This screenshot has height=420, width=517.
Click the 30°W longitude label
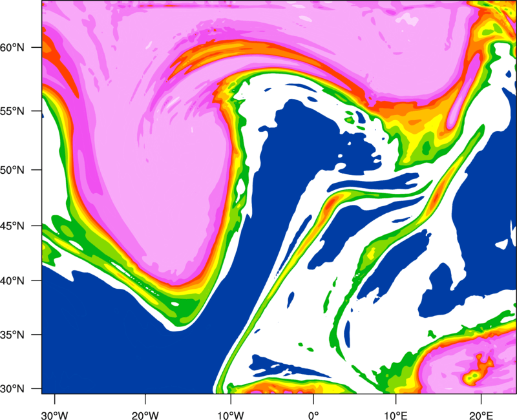(x=54, y=415)
